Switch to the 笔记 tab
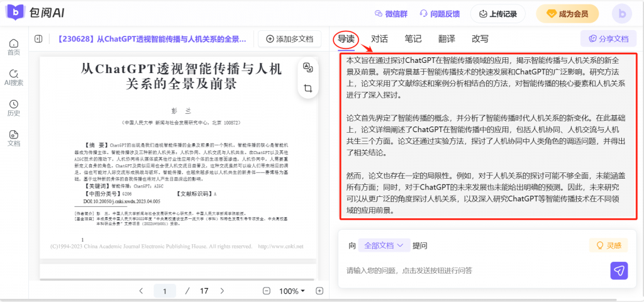 pyautogui.click(x=413, y=39)
